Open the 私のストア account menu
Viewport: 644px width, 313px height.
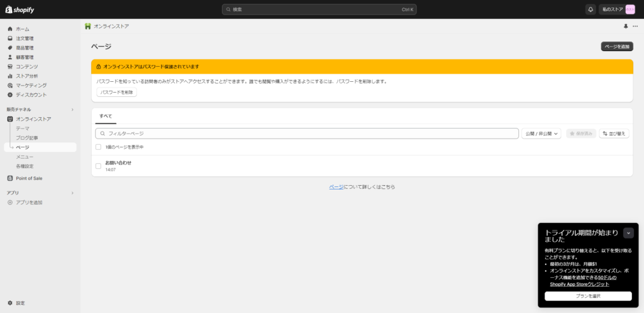[618, 9]
